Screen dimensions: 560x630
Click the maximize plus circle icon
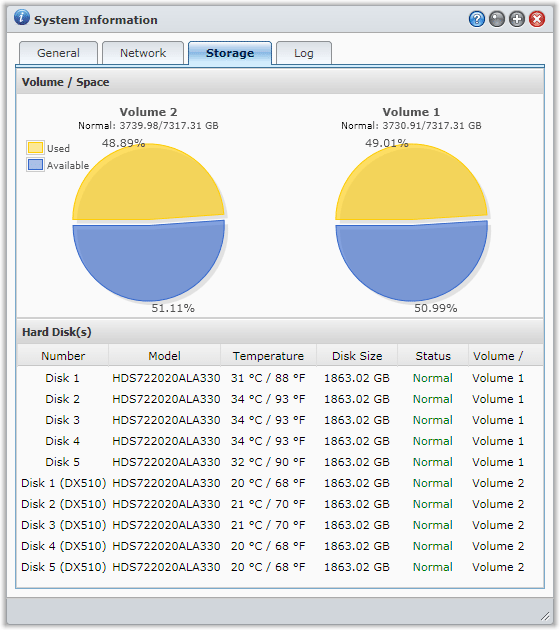point(517,19)
